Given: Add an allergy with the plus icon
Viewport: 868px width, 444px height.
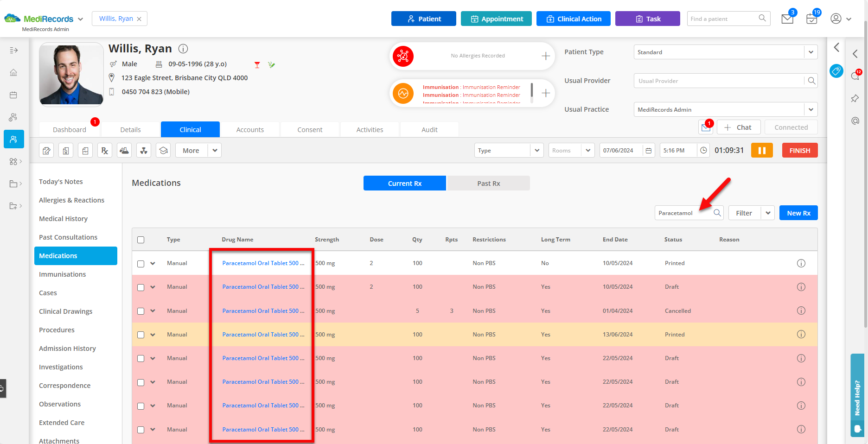Looking at the screenshot, I should click(x=546, y=56).
